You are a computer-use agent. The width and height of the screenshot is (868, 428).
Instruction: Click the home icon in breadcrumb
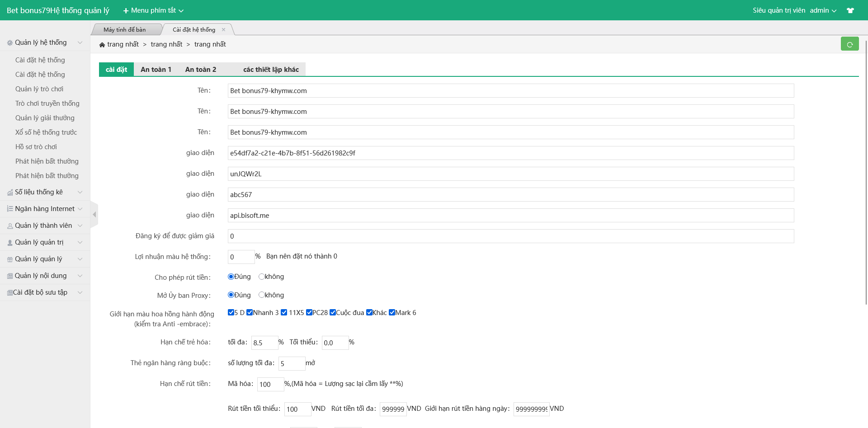coord(102,45)
